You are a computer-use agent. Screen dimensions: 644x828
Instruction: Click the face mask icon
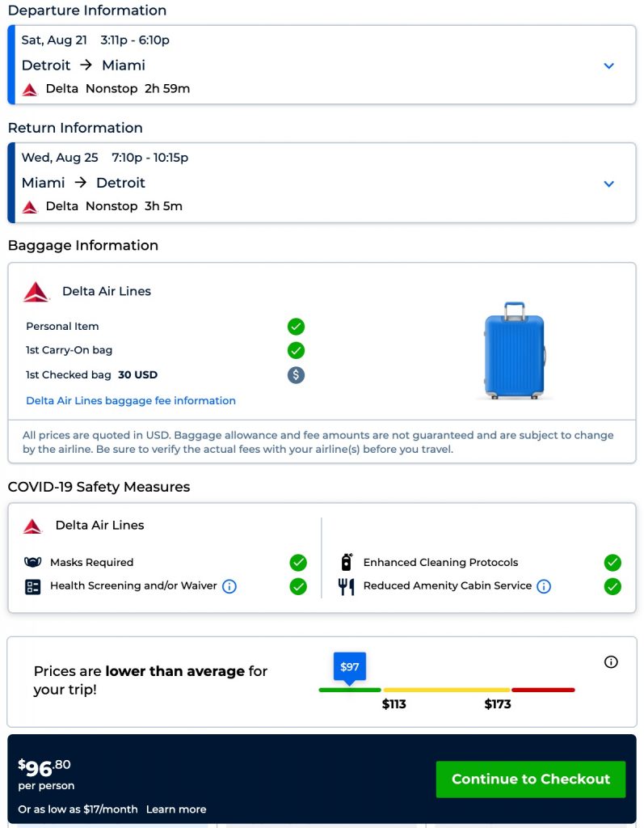(x=32, y=563)
